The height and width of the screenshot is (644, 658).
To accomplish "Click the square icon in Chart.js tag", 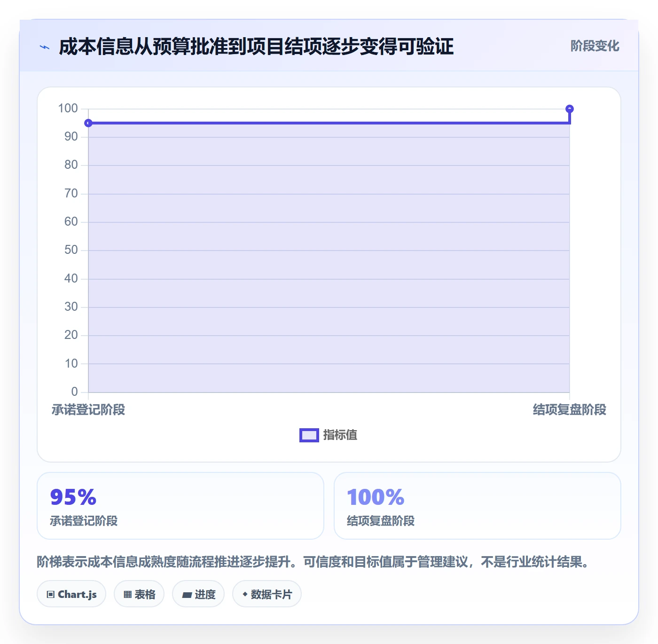I will click(51, 595).
